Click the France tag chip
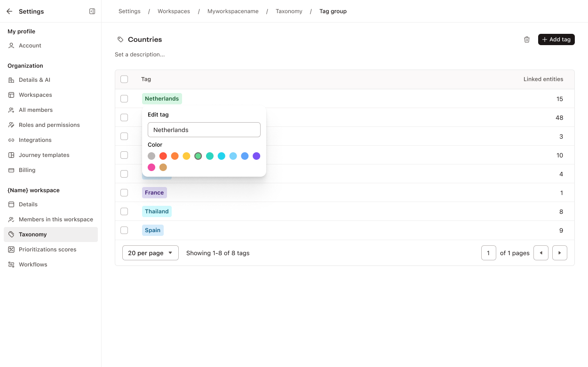The width and height of the screenshot is (588, 367). coord(154,193)
